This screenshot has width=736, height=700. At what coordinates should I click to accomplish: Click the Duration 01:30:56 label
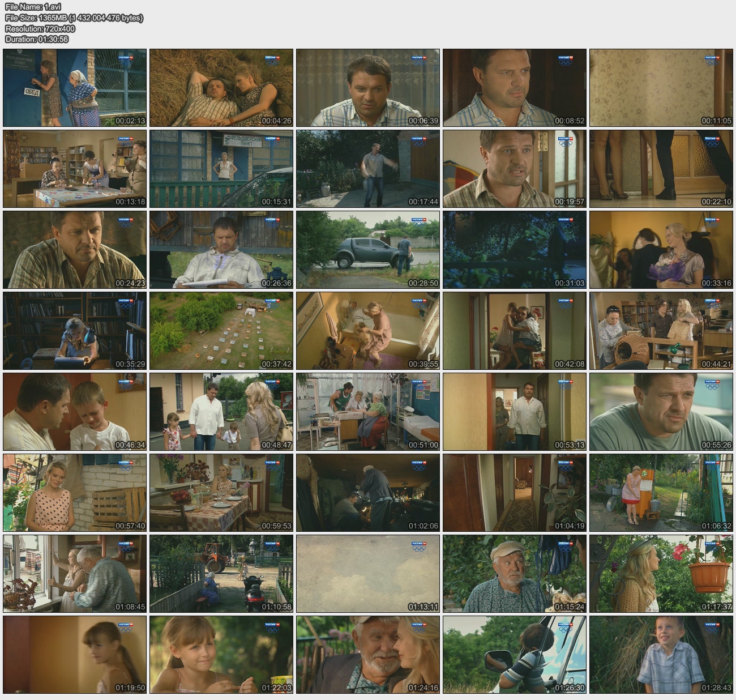coord(37,39)
